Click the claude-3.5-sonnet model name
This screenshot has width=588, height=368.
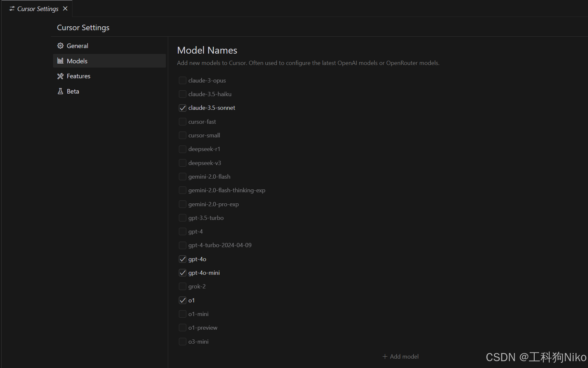pos(212,108)
